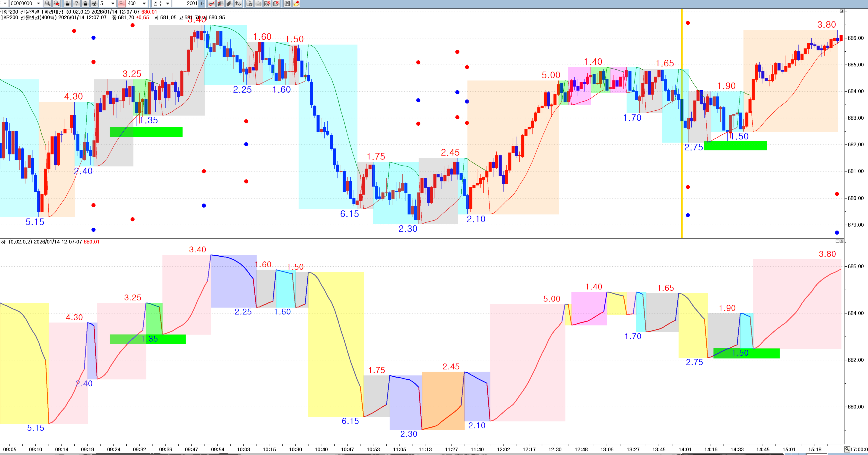Select the 주 (weekly) period button
This screenshot has height=455, width=868.
(x=76, y=3)
